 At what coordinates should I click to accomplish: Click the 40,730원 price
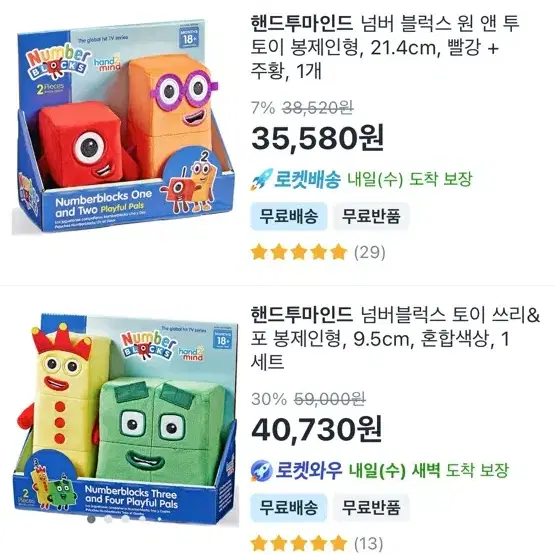tap(317, 429)
